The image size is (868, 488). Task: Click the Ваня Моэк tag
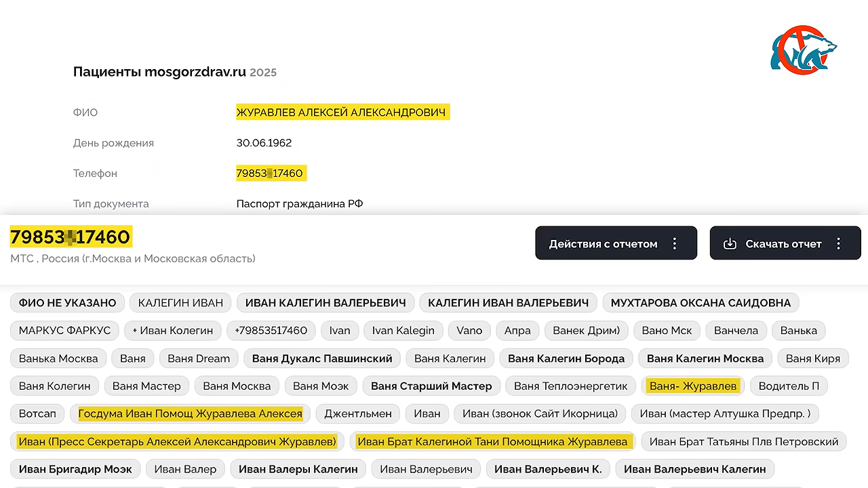pyautogui.click(x=321, y=386)
